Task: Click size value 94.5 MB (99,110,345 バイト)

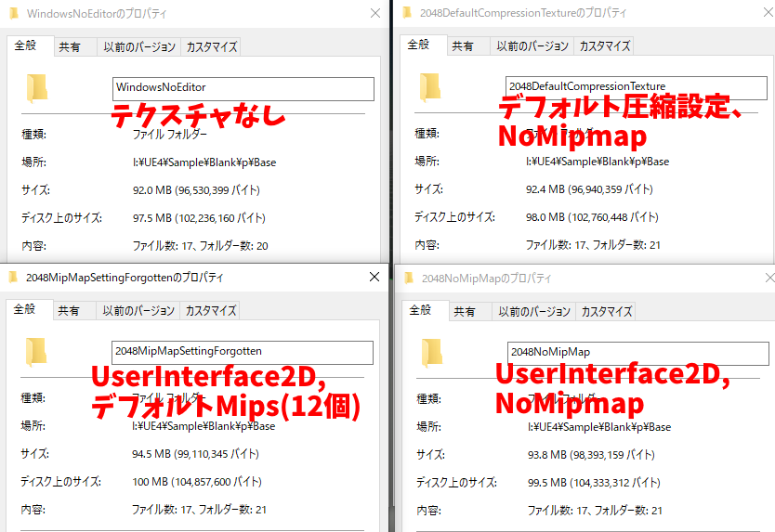Action: (195, 454)
